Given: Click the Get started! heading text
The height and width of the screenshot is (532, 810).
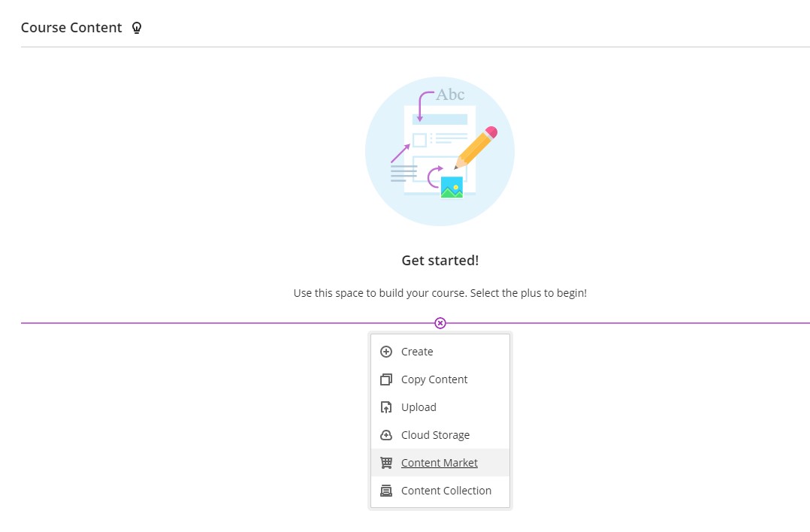Looking at the screenshot, I should click(440, 260).
